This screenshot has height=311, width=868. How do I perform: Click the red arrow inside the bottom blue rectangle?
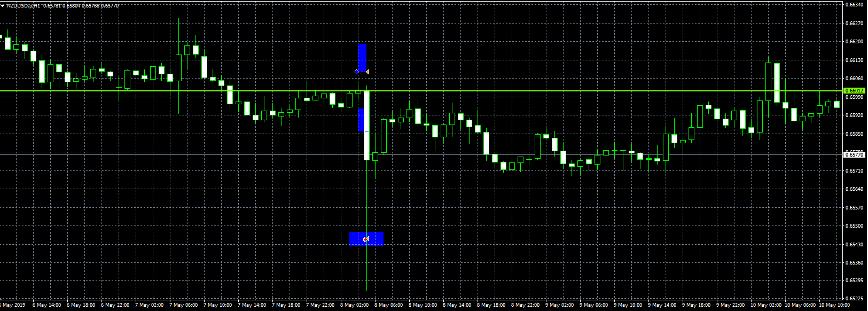coord(366,239)
